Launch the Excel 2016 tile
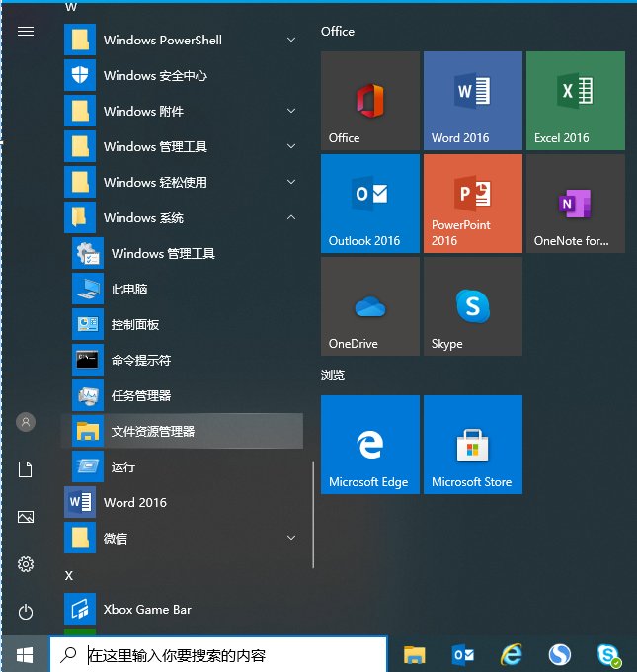 pyautogui.click(x=575, y=100)
